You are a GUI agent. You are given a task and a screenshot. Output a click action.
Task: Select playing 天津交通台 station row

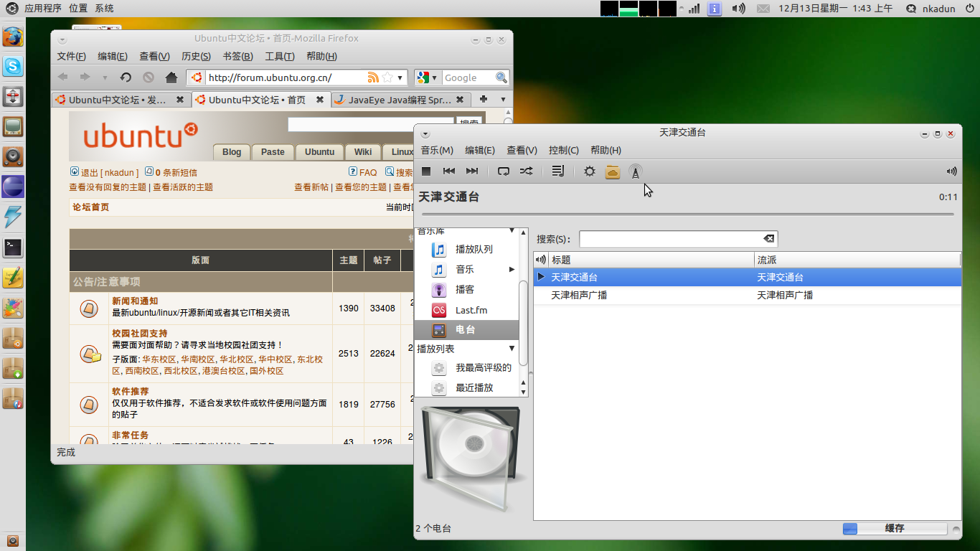(x=748, y=277)
